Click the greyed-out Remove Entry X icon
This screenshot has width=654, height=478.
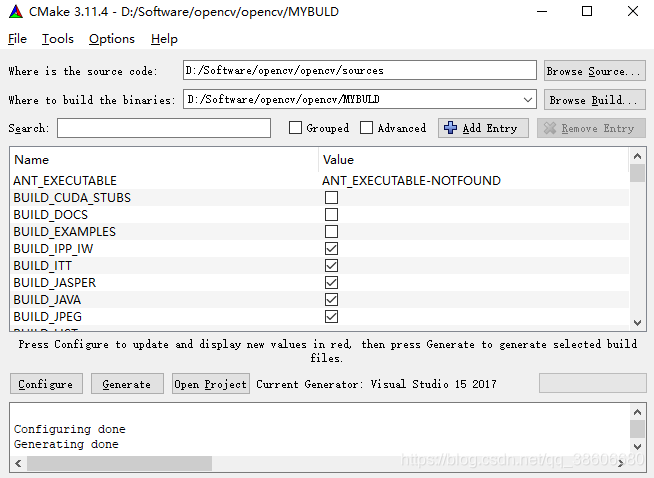pos(550,128)
